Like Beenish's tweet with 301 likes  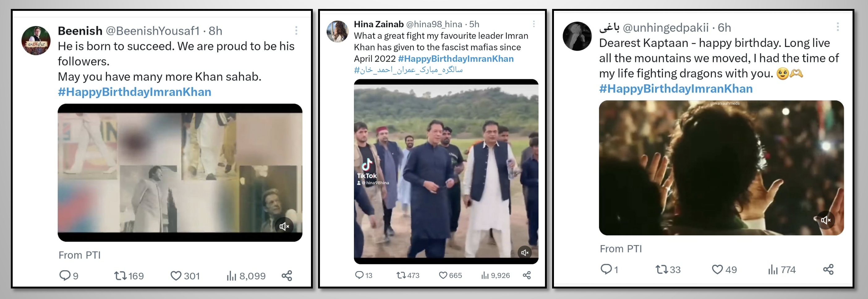click(176, 276)
